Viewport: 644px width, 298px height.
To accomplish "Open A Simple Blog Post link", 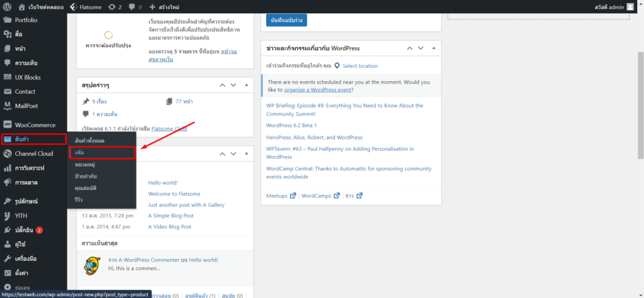I will pyautogui.click(x=171, y=216).
